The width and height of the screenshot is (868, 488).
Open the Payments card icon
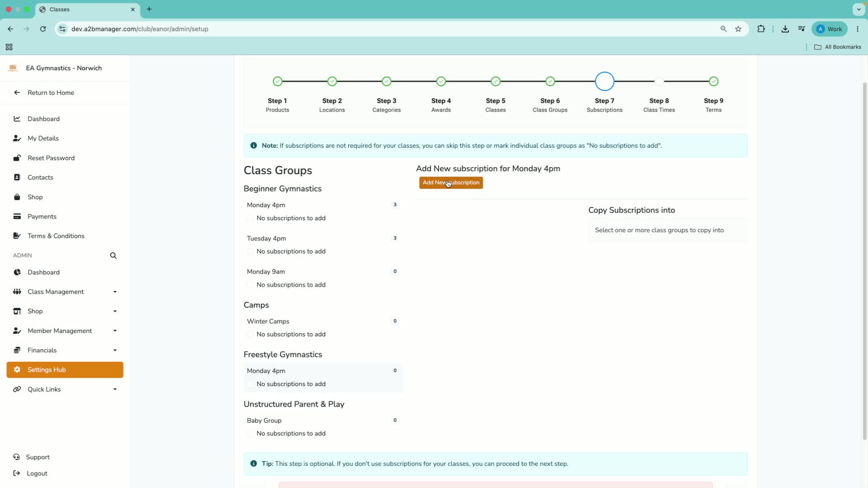(17, 216)
